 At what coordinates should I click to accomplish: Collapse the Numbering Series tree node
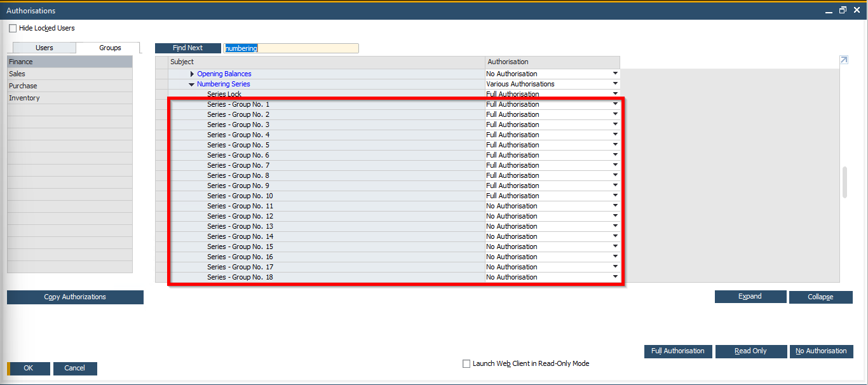(x=192, y=84)
